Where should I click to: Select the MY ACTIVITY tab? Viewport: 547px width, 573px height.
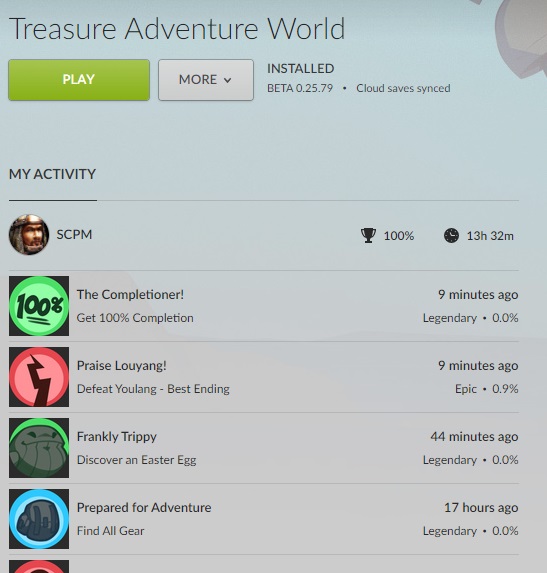point(53,174)
